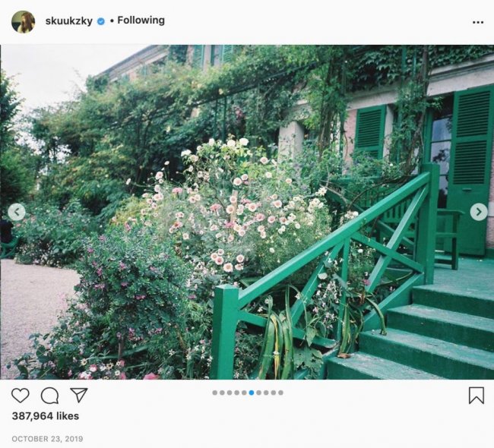Jump to the last carousel dot

pos(280,393)
